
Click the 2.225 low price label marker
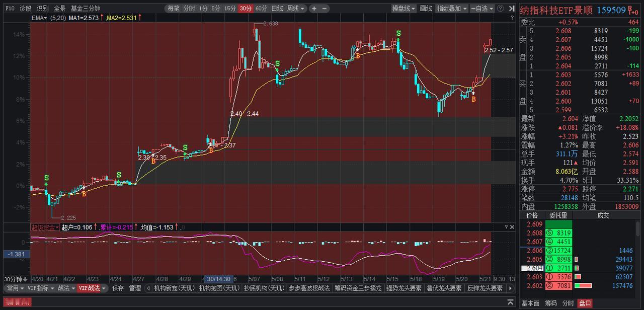[x=68, y=217]
